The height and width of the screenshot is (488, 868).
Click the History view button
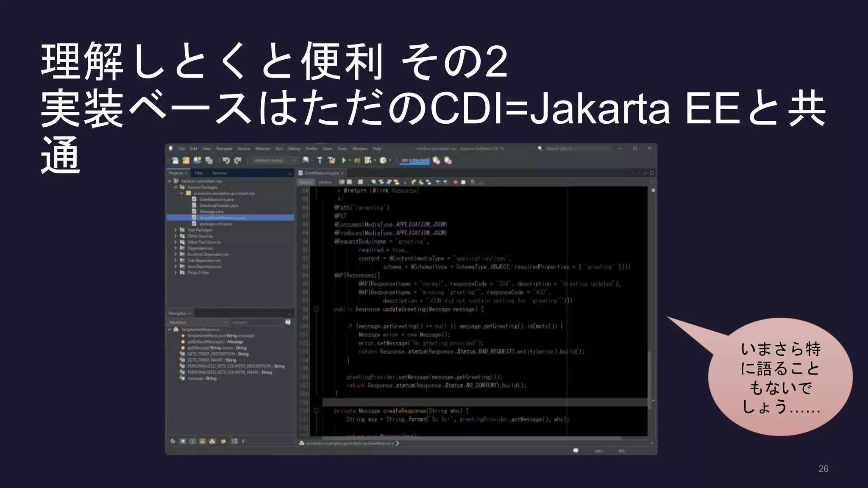pos(325,182)
